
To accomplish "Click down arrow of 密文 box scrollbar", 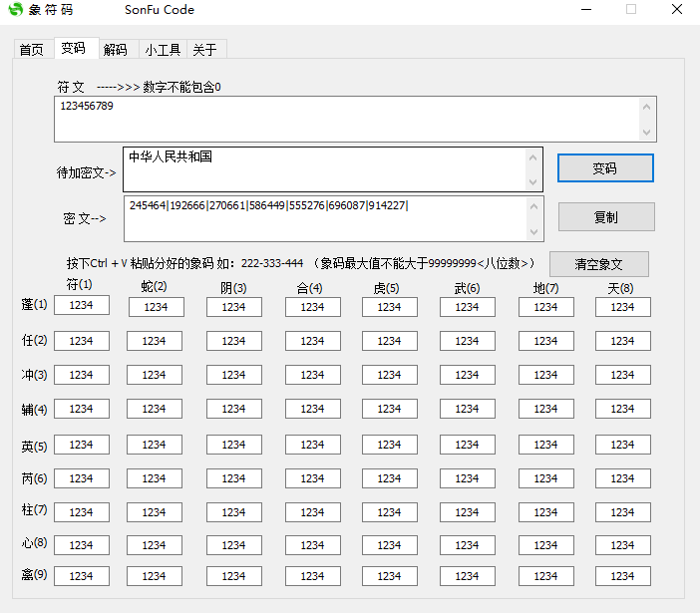I will click(533, 231).
